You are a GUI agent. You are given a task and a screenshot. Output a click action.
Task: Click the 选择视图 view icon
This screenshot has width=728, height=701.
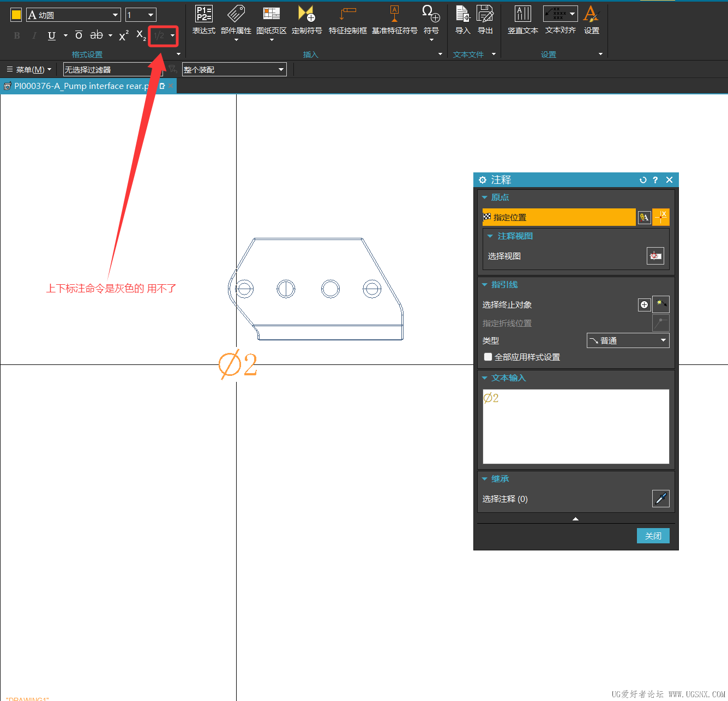click(x=655, y=256)
